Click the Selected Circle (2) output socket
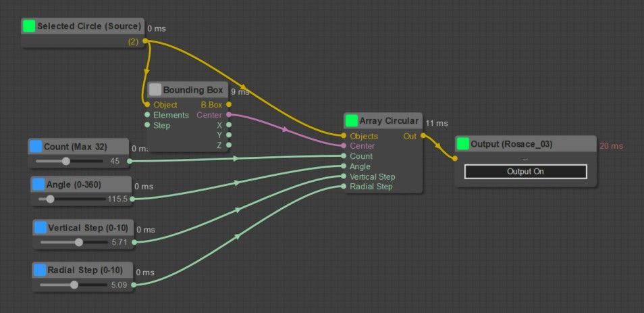This screenshot has width=644, height=313. point(144,41)
